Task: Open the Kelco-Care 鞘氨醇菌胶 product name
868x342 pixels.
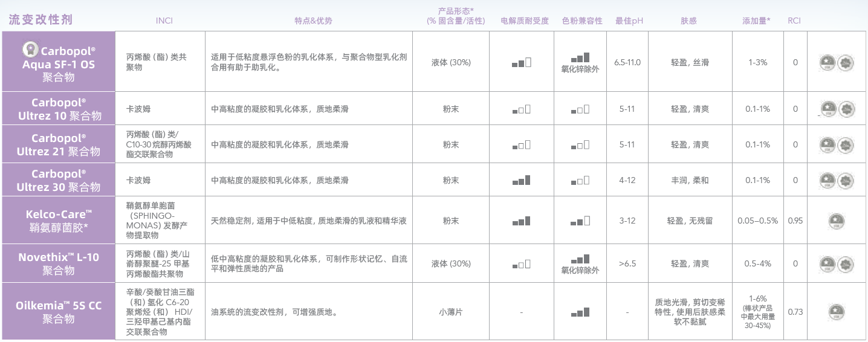Action: (59, 221)
